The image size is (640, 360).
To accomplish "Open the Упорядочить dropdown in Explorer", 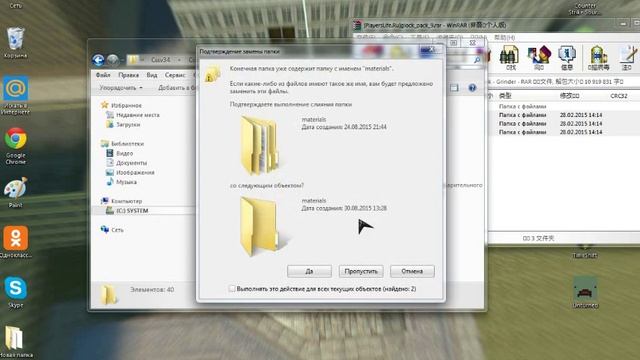I will pyautogui.click(x=121, y=88).
